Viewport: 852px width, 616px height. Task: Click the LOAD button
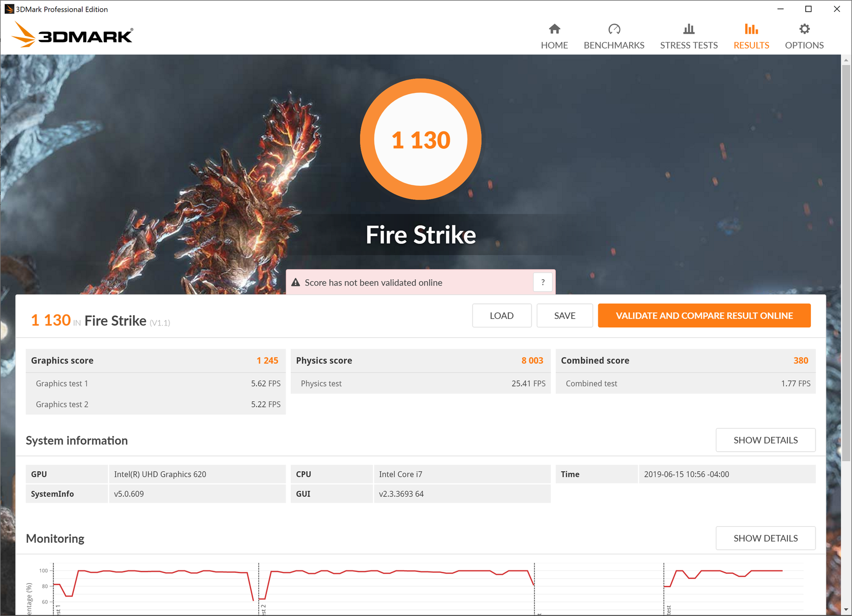(502, 316)
